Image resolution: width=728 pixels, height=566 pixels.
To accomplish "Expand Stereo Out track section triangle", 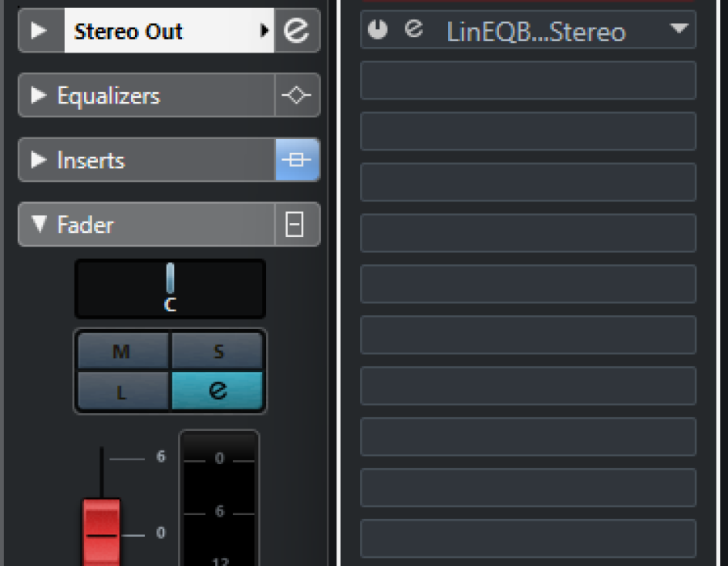I will coord(39,31).
